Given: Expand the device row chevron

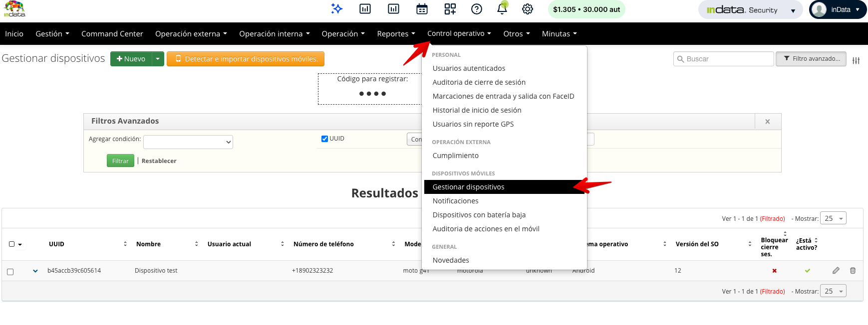Looking at the screenshot, I should (35, 271).
